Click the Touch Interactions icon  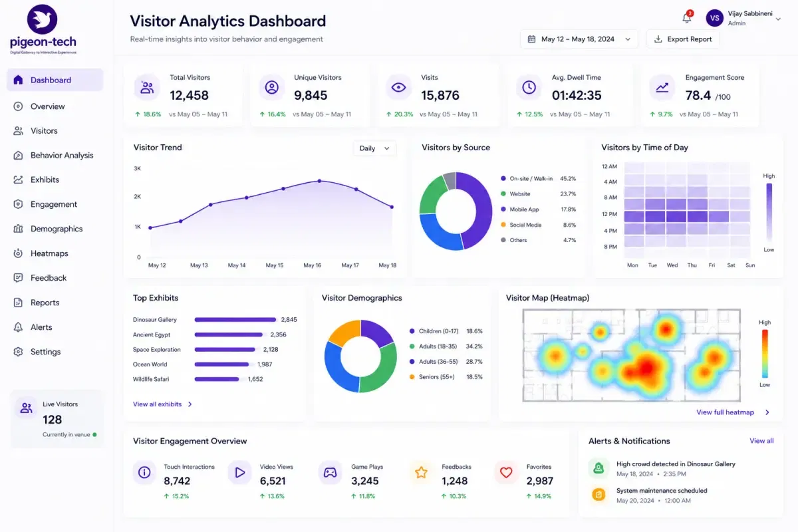[144, 473]
